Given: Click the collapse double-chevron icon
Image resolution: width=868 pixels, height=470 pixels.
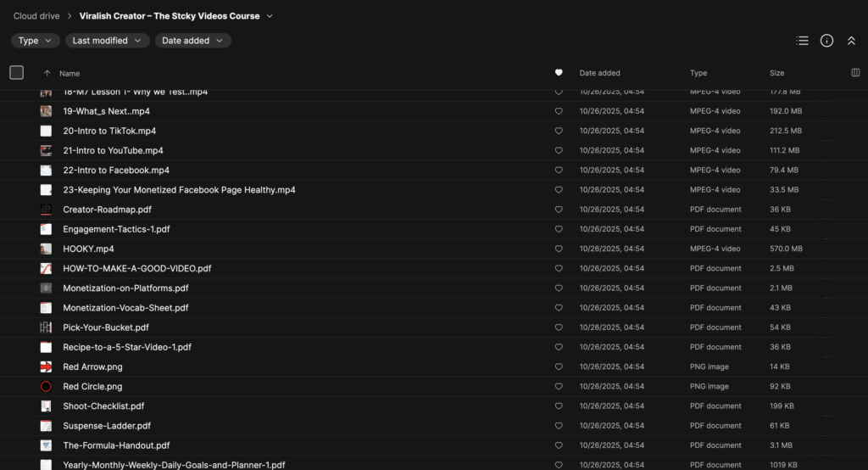Looking at the screenshot, I should [x=851, y=41].
